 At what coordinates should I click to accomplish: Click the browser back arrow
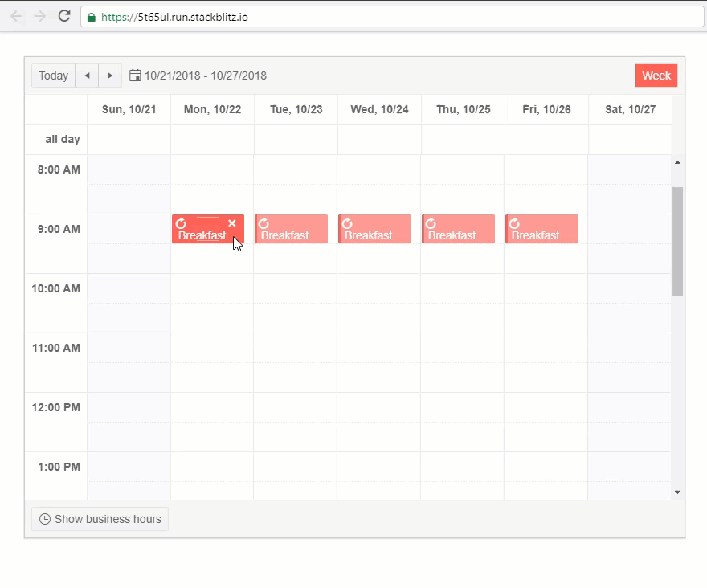[x=16, y=17]
